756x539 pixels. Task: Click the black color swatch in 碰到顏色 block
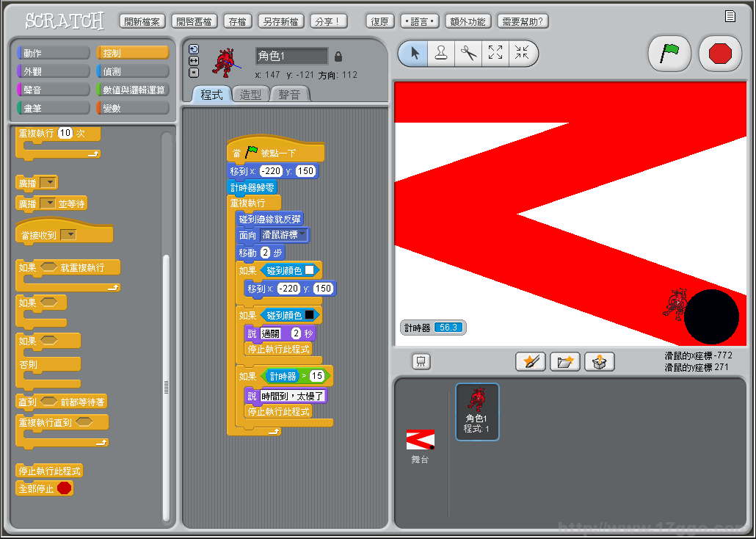[x=309, y=315]
